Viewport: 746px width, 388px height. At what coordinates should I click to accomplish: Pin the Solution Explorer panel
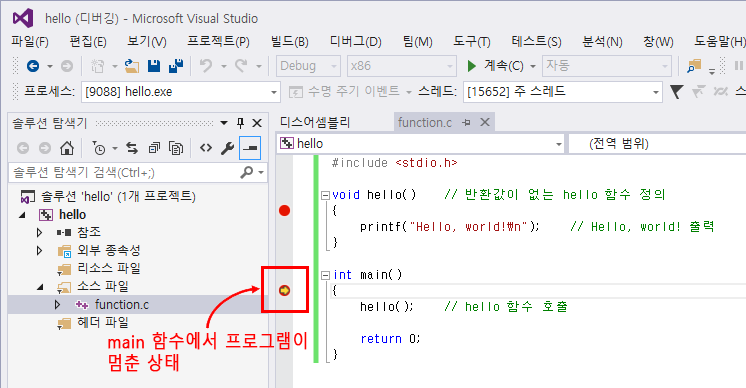pyautogui.click(x=240, y=123)
